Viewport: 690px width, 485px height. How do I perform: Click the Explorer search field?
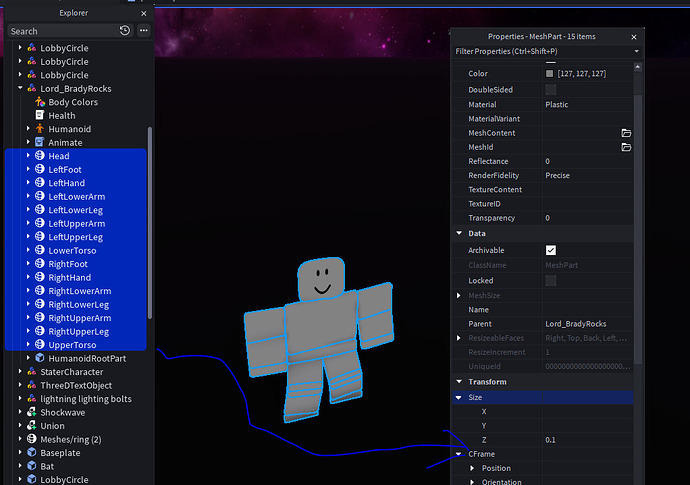click(x=60, y=31)
